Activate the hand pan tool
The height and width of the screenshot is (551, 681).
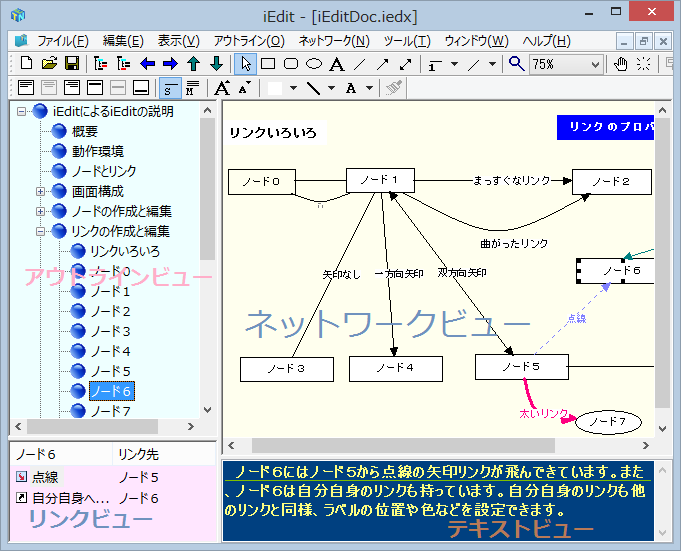(621, 64)
